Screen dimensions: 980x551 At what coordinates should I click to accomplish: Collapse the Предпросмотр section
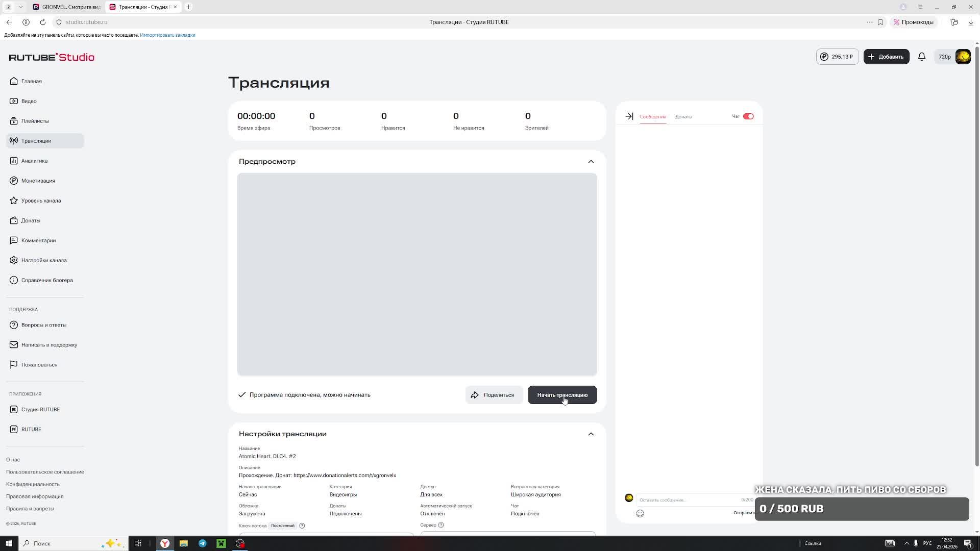[591, 161]
